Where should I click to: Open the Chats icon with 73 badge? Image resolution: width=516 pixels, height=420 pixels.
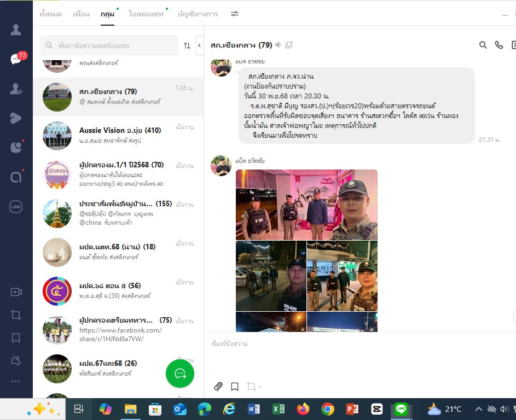click(16, 59)
